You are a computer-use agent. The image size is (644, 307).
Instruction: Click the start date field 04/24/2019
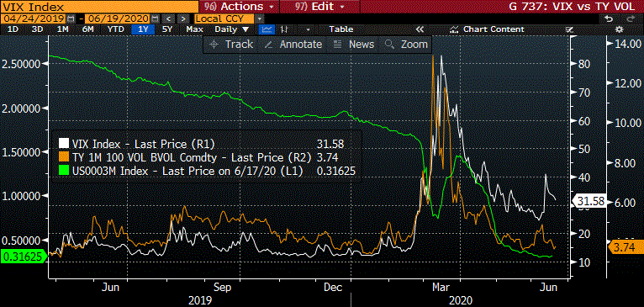pyautogui.click(x=34, y=19)
